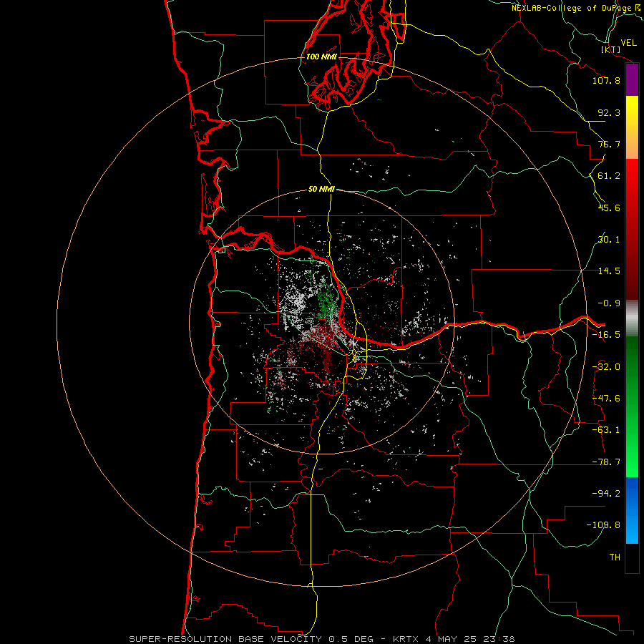Click the green segment of the color bar
This screenshot has height=644, width=644.
click(x=632, y=406)
